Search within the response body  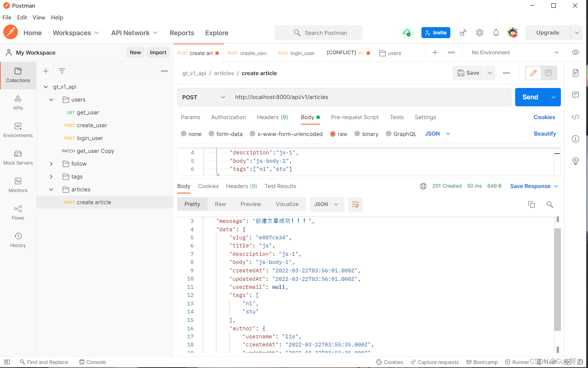(x=550, y=205)
